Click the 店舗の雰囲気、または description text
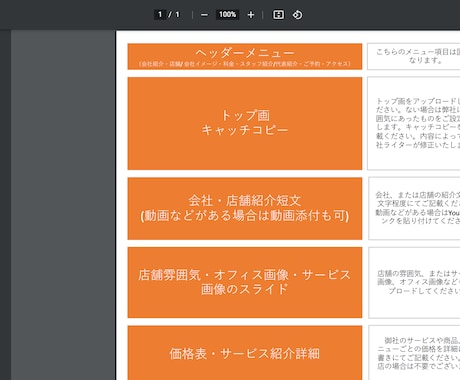The image size is (460, 380). click(418, 282)
